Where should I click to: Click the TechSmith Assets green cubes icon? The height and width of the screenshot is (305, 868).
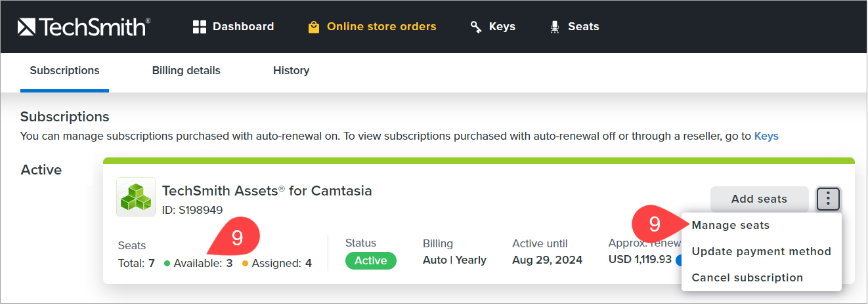tap(136, 197)
